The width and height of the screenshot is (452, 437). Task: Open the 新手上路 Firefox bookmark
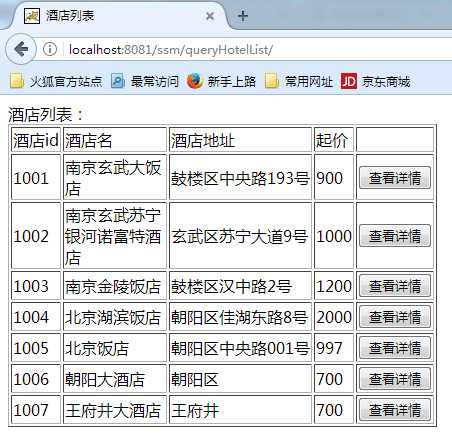(221, 81)
